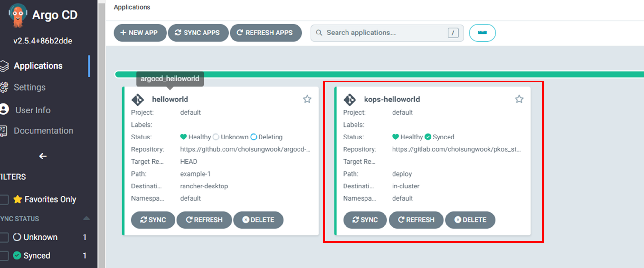Click the REFRESH APPS button
Image resolution: width=644 pixels, height=268 pixels.
(x=266, y=33)
